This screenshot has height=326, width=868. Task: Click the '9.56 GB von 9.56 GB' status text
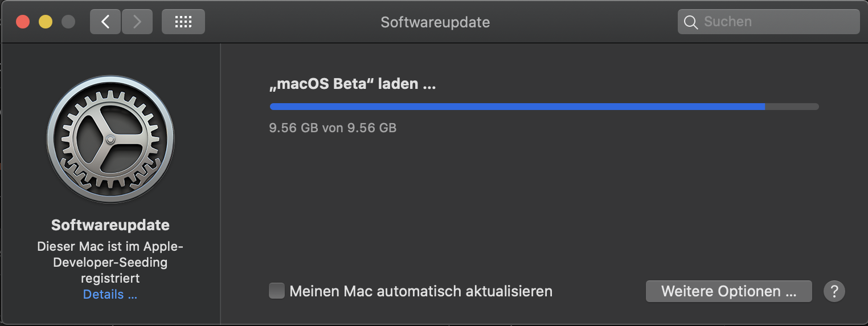pyautogui.click(x=333, y=128)
